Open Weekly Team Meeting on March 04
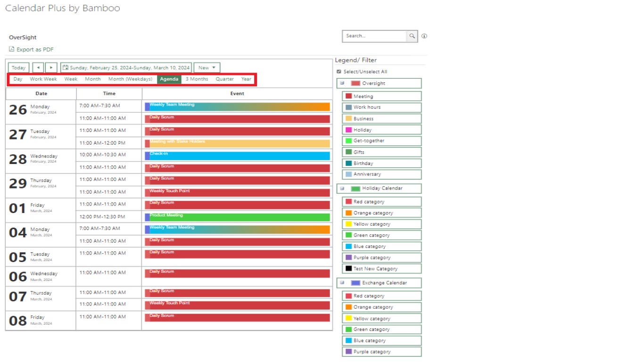Screen dimensions: 644x362 coord(238,230)
